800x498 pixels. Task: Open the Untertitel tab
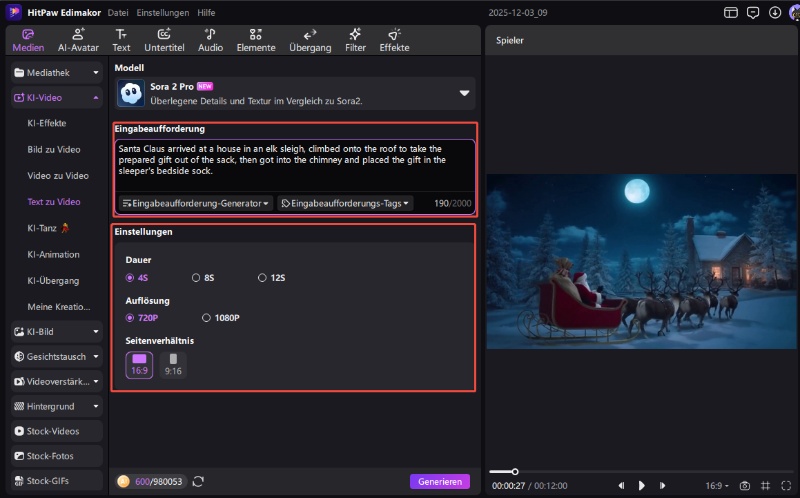click(x=164, y=40)
